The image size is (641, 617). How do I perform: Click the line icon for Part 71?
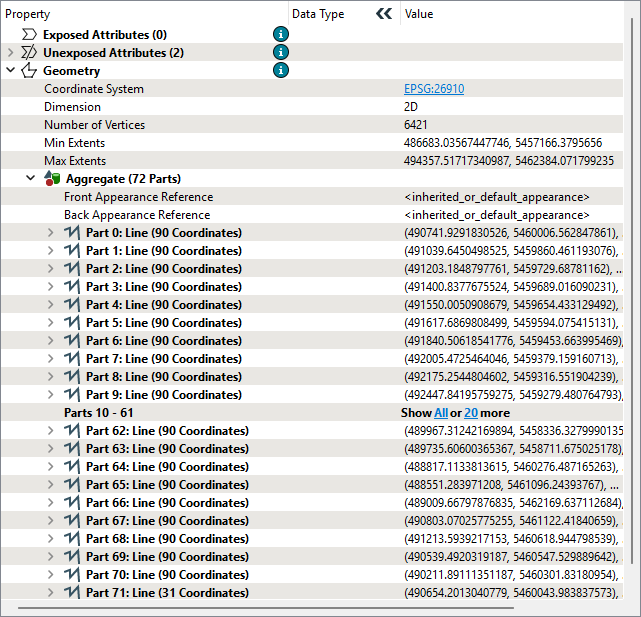click(72, 593)
